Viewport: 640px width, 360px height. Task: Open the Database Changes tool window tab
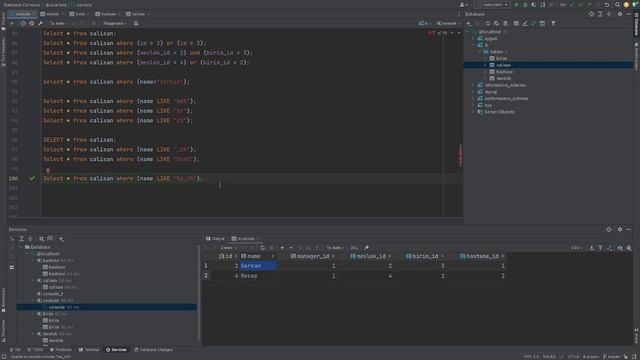[153, 350]
